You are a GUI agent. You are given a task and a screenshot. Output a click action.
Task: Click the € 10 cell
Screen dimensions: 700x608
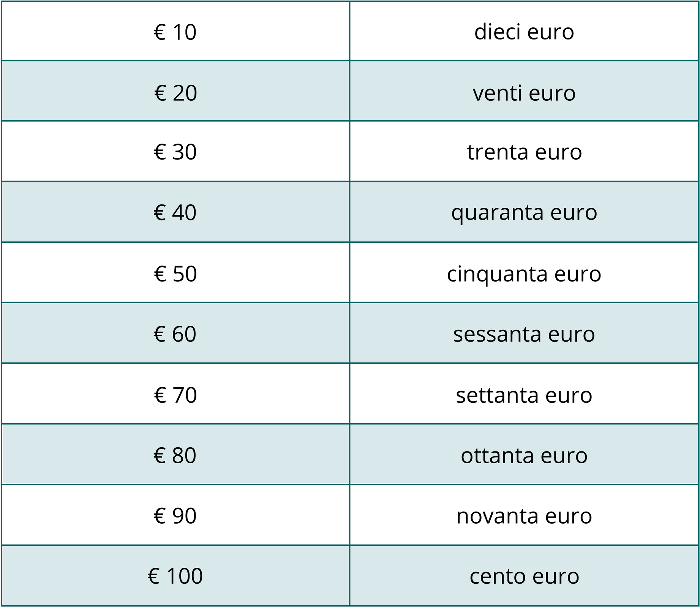175,32
